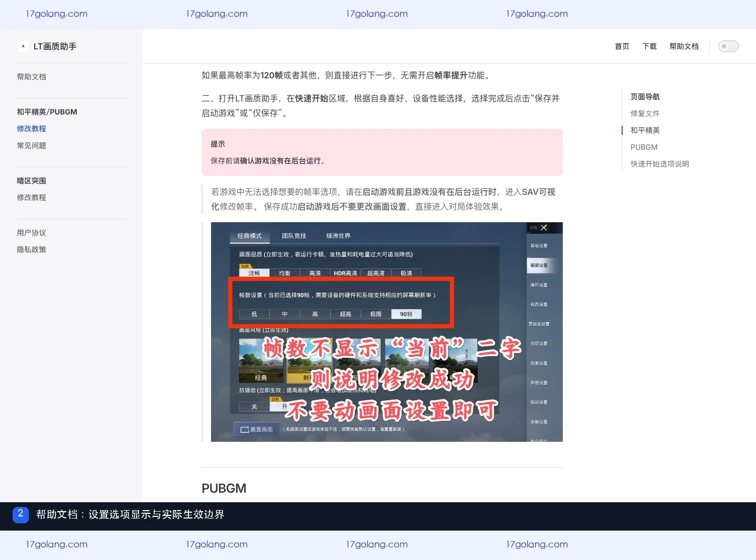Screen dimensions: 756x560
Task: Jump to 修复文件 in page navigation
Action: point(645,113)
